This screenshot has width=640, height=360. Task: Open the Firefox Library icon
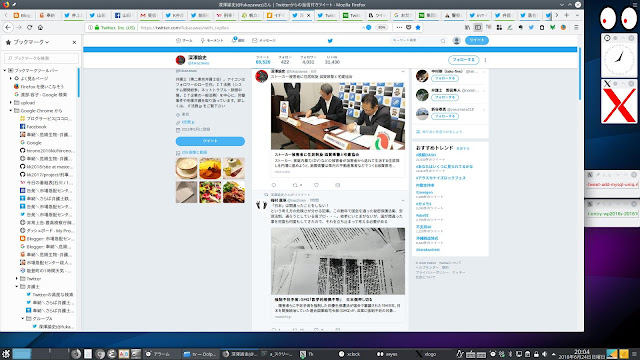pyautogui.click(x=467, y=27)
